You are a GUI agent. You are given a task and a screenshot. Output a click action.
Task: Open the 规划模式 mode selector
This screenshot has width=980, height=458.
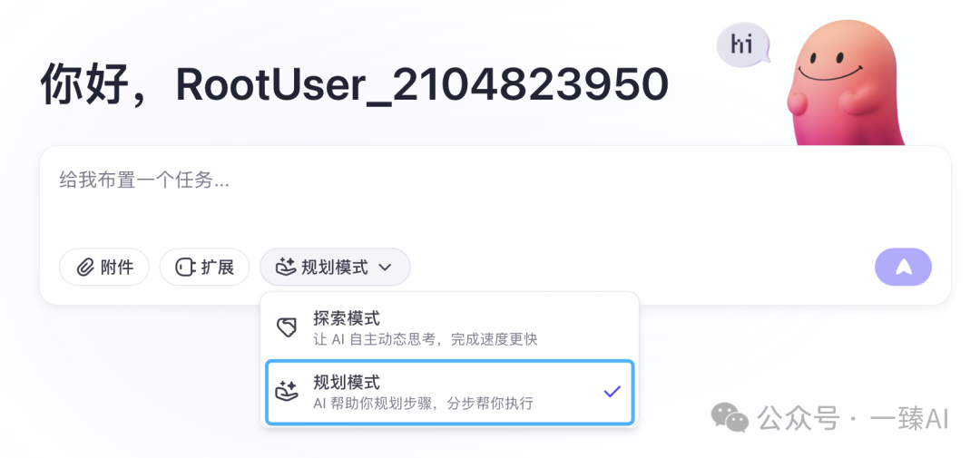click(335, 268)
